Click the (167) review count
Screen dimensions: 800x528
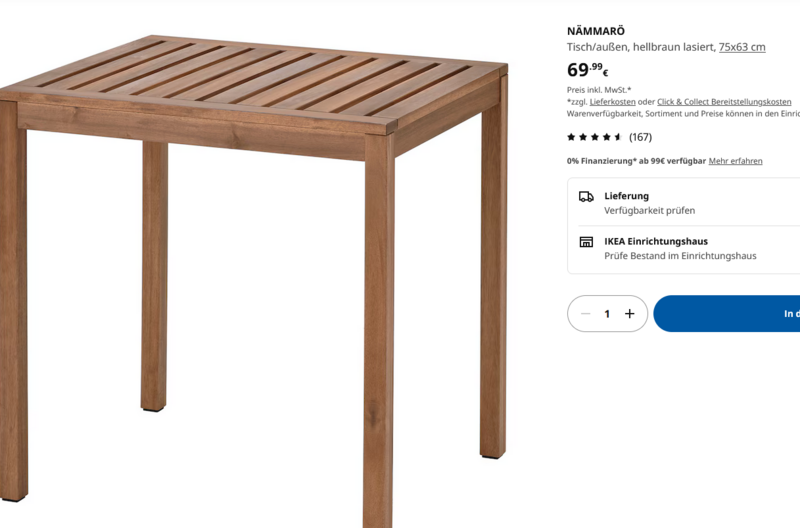coord(640,137)
